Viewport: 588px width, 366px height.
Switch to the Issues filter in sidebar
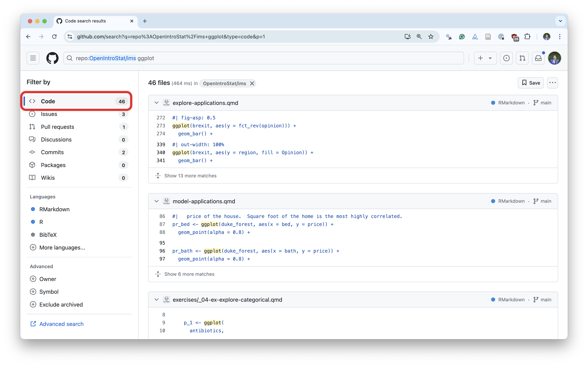click(49, 114)
